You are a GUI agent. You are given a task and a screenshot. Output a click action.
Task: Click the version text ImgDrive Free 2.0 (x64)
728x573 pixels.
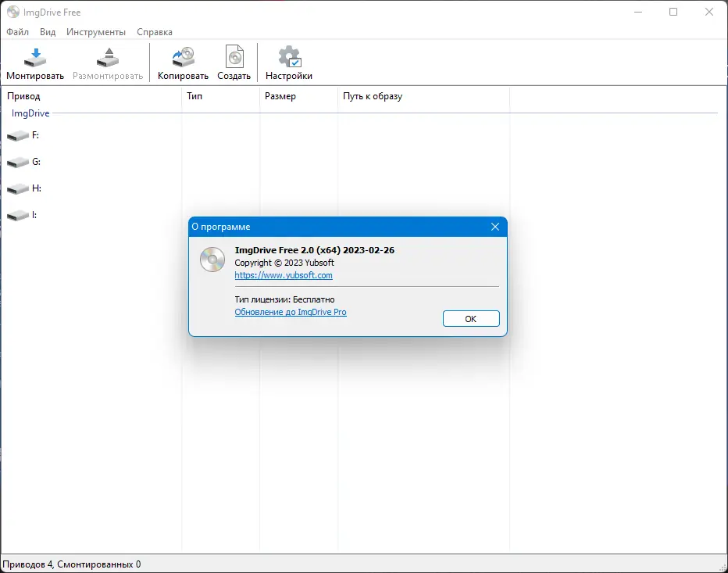tap(287, 250)
